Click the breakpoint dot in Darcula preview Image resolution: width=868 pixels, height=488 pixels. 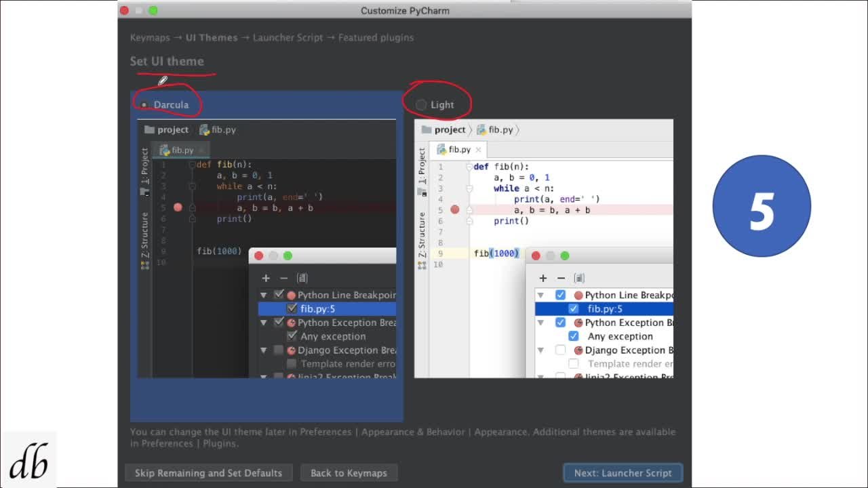click(x=178, y=207)
